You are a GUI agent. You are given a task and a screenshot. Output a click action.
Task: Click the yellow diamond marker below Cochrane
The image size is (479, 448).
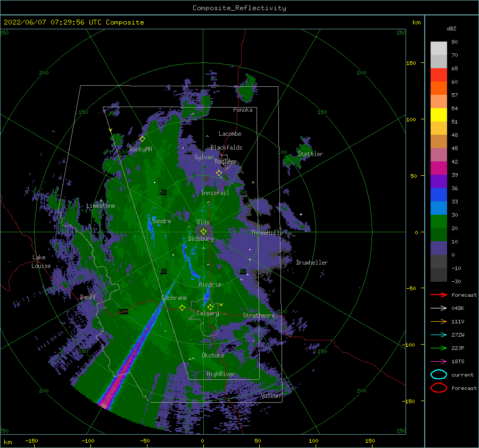coord(183,307)
